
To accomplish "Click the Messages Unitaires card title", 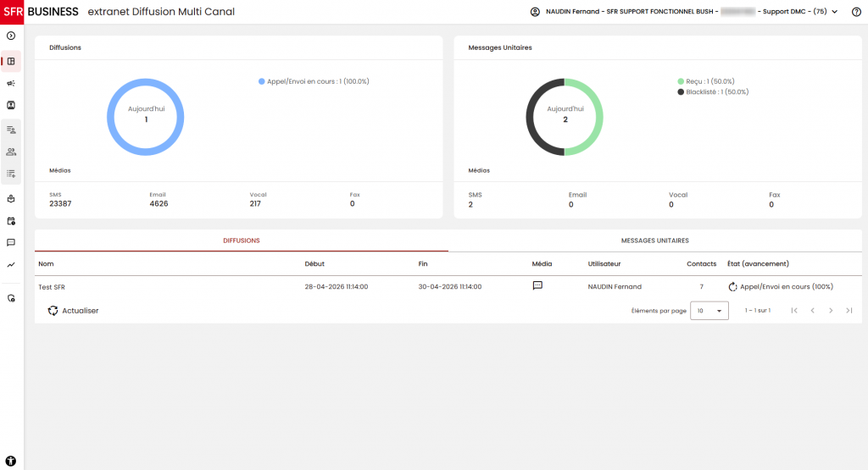I will point(500,47).
